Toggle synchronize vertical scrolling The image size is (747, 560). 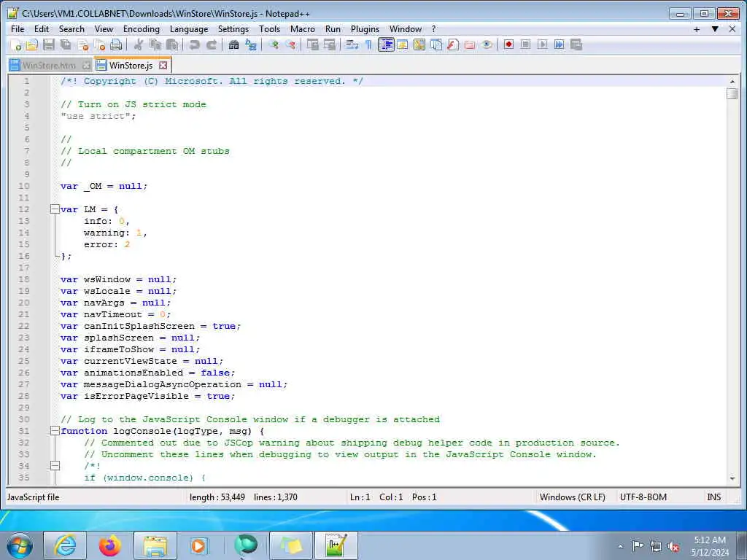tap(312, 44)
